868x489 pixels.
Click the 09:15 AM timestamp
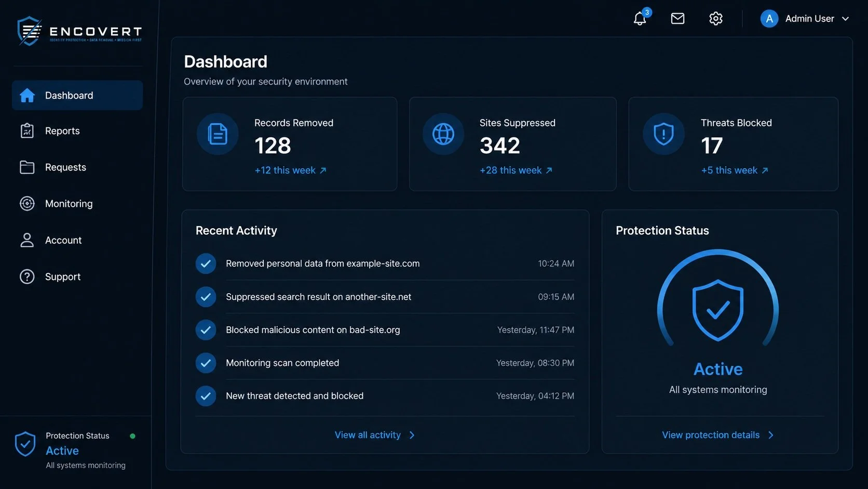coord(556,297)
